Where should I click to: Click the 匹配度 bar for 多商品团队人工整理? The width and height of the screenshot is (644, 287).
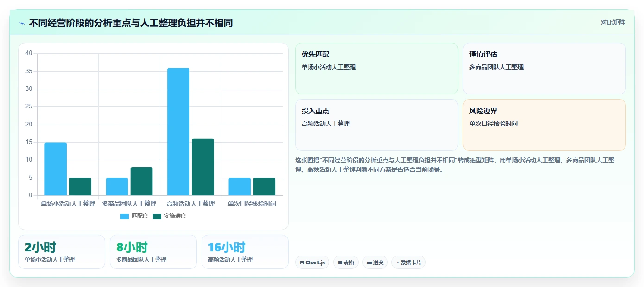[117, 187]
